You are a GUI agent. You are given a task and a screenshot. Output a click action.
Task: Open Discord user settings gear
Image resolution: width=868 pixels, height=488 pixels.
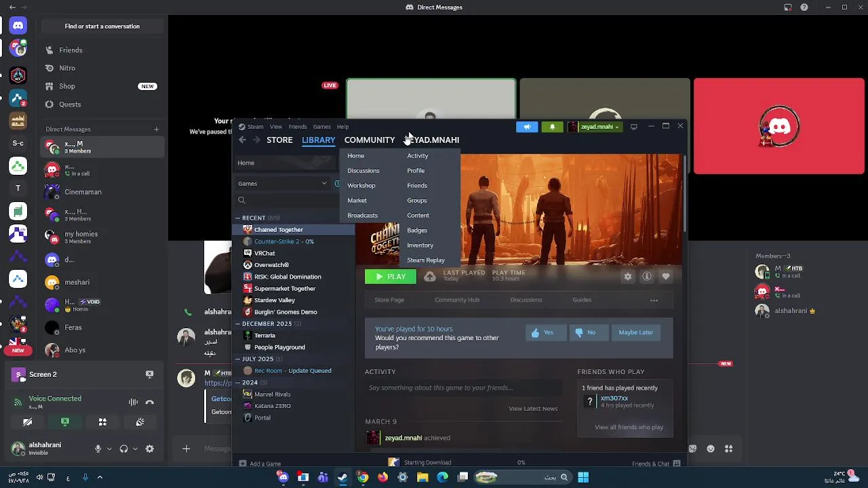click(149, 449)
